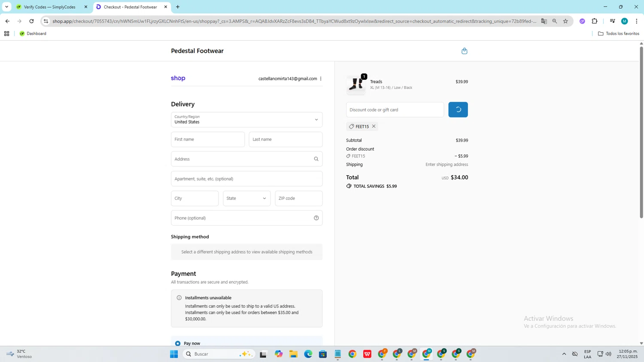The width and height of the screenshot is (644, 362).
Task: Click the Apartment, suite field
Action: pos(247,179)
